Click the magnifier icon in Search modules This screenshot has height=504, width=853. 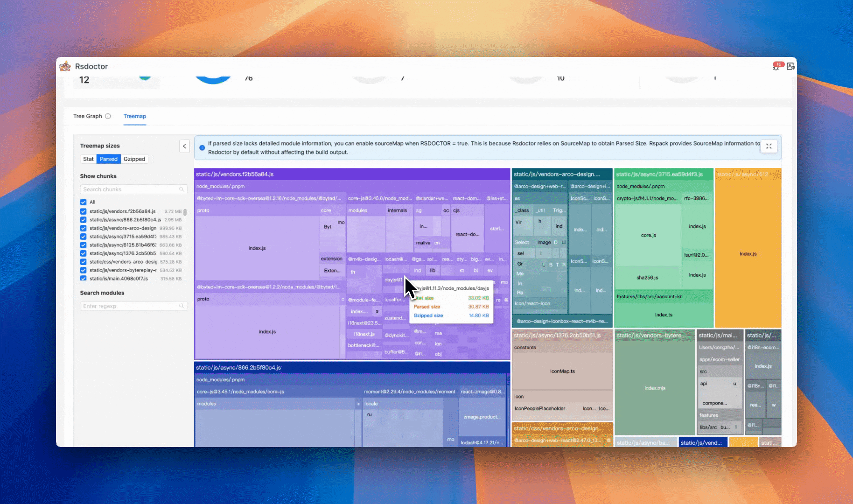(182, 306)
